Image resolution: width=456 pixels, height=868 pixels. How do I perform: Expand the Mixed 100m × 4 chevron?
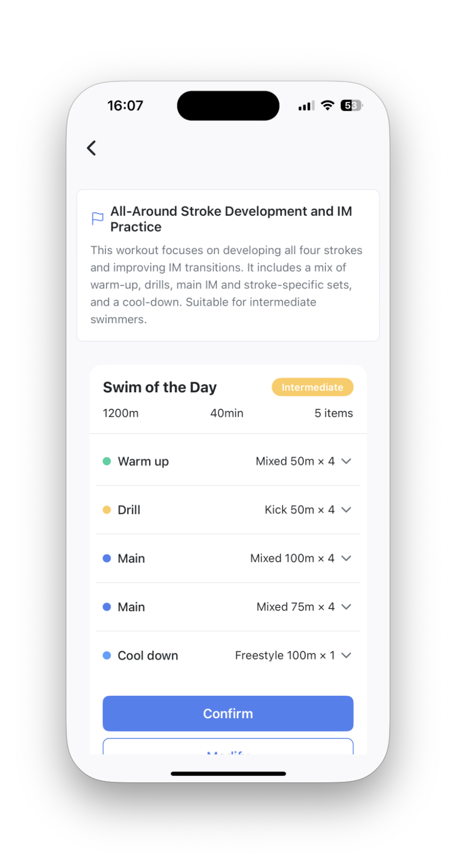(x=346, y=558)
